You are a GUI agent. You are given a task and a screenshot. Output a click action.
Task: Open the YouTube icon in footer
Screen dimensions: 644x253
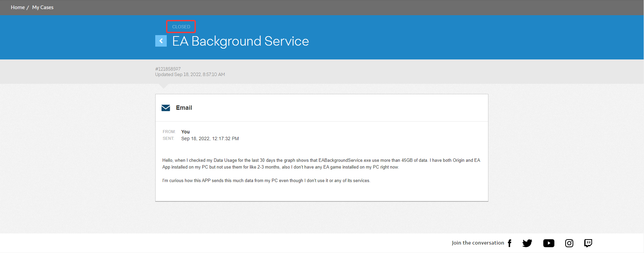tap(549, 243)
